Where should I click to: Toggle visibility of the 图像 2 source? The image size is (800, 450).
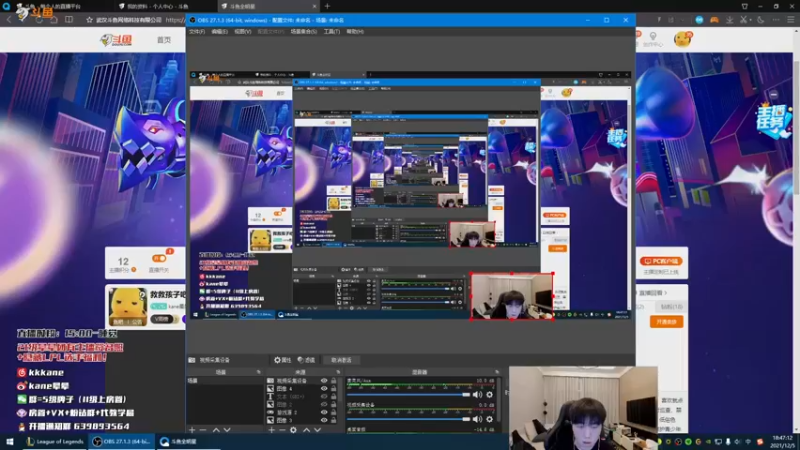pyautogui.click(x=324, y=405)
